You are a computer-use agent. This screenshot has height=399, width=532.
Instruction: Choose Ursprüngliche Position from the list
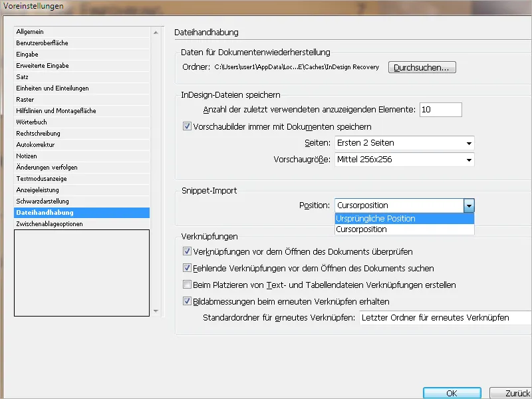[404, 219]
